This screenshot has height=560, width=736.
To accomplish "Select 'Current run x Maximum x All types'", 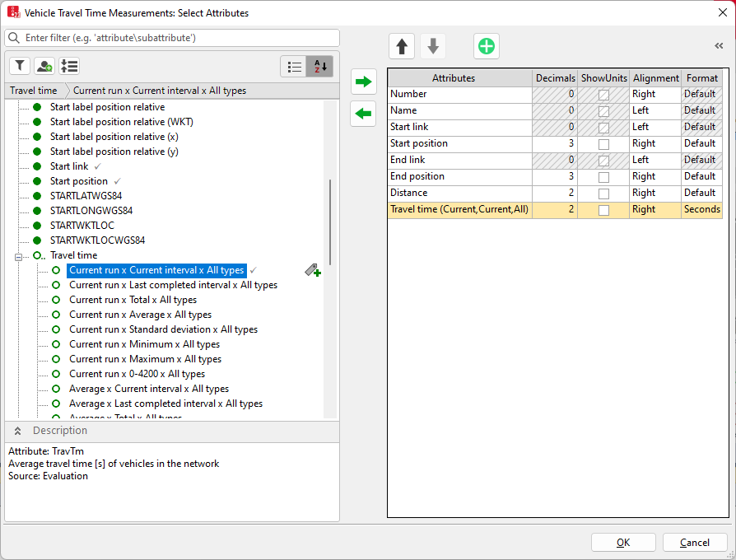I will 145,359.
